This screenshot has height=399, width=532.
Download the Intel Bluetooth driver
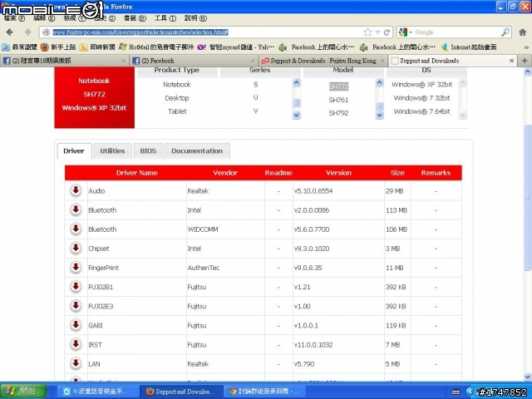pyautogui.click(x=76, y=209)
